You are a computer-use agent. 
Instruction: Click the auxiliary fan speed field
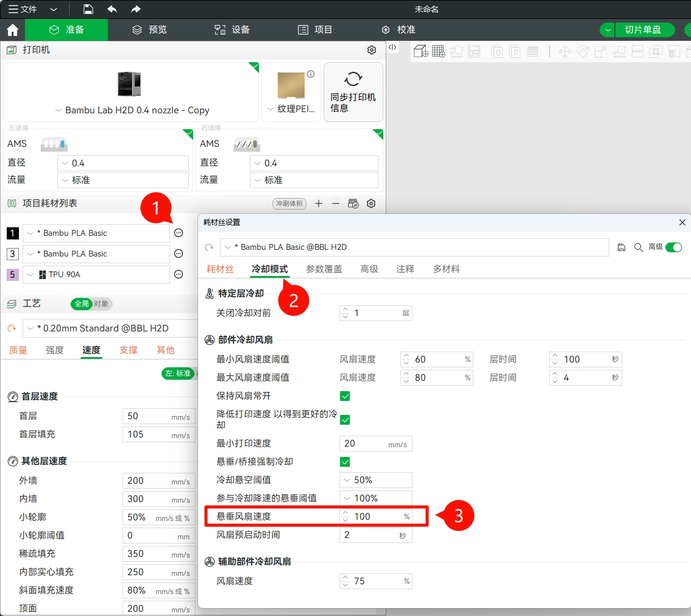(376, 581)
